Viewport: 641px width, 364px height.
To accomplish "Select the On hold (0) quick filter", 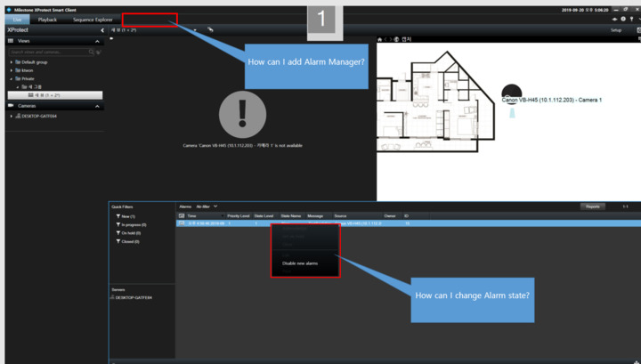I will pyautogui.click(x=130, y=233).
